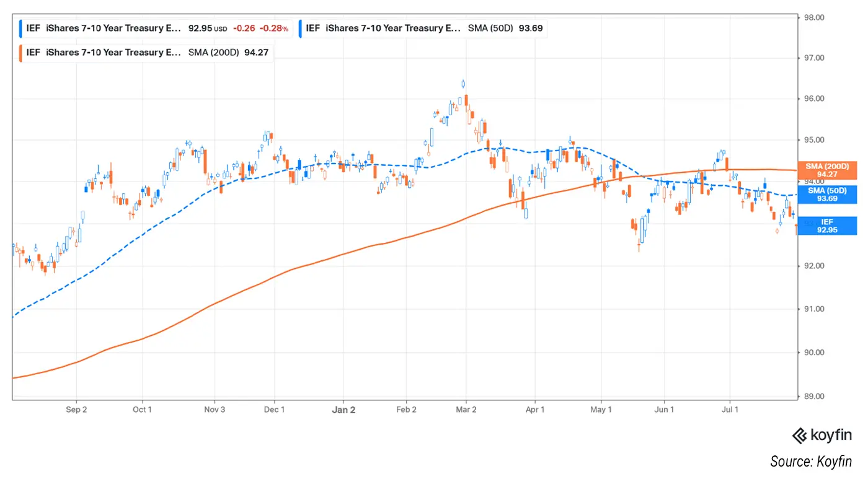868x487 pixels.
Task: Click the 'Source: Koyfin' caption
Action: click(811, 462)
